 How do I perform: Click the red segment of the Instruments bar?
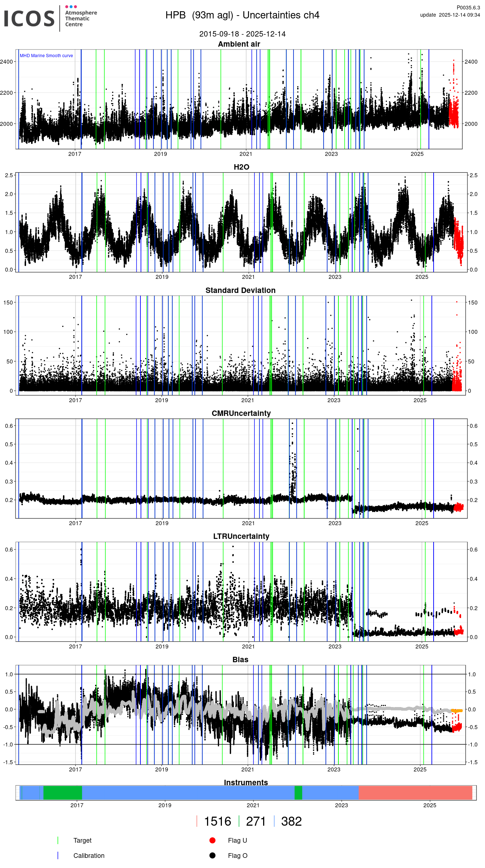[415, 793]
